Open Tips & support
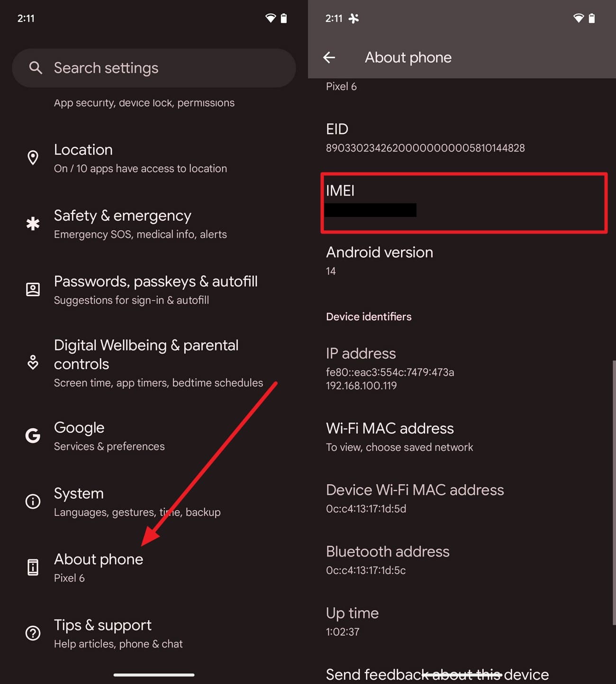 tap(154, 633)
